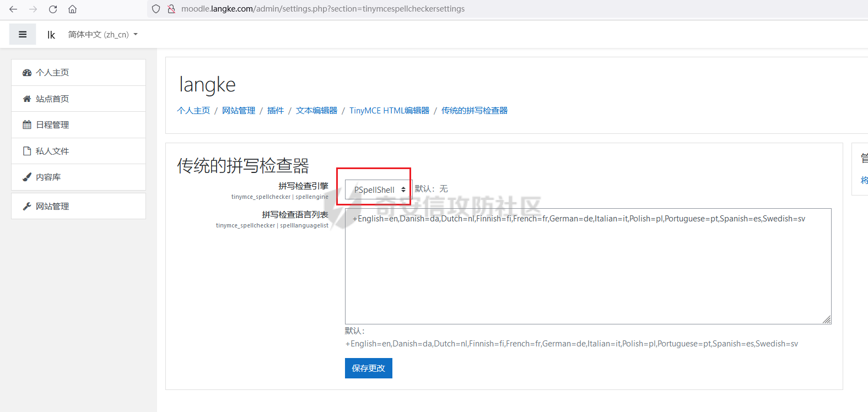The image size is (868, 412).
Task: Click the 私人文件 file icon
Action: pyautogui.click(x=27, y=151)
